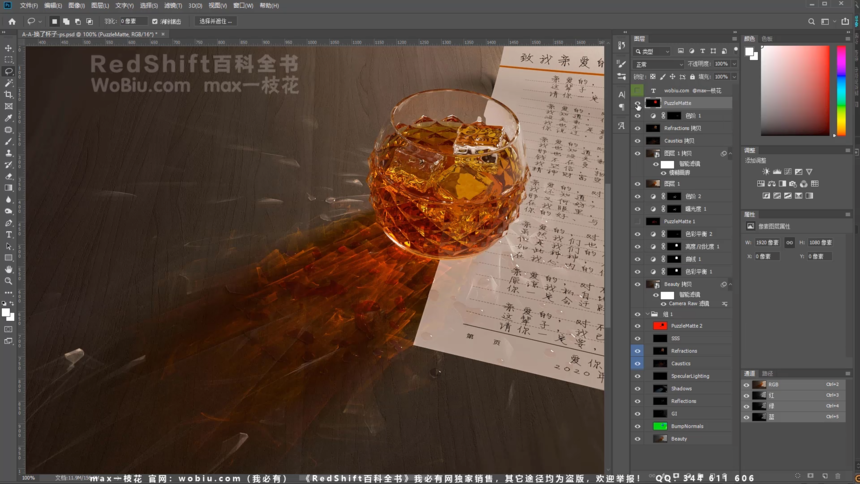Select the Rectangular Marquee tool
860x484 pixels.
point(8,60)
